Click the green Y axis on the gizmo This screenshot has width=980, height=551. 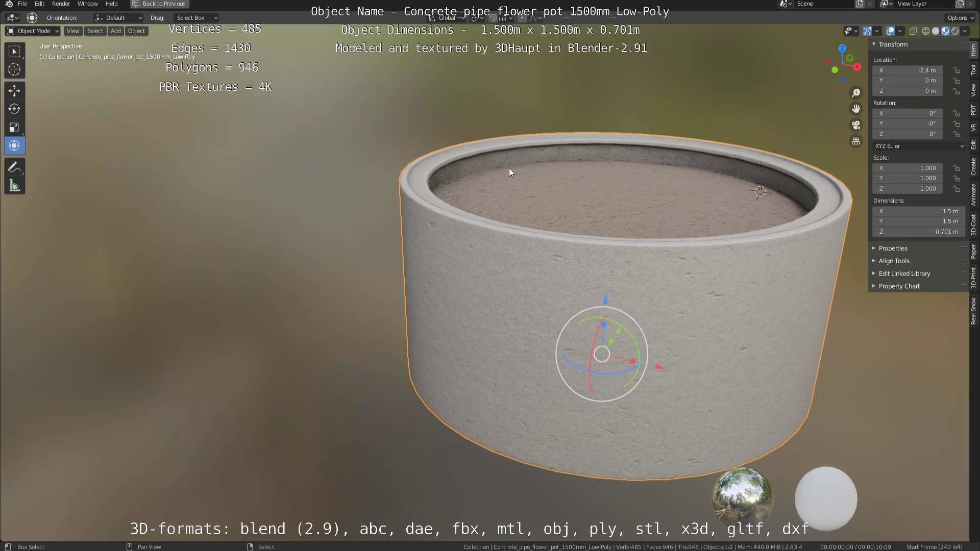(850, 59)
